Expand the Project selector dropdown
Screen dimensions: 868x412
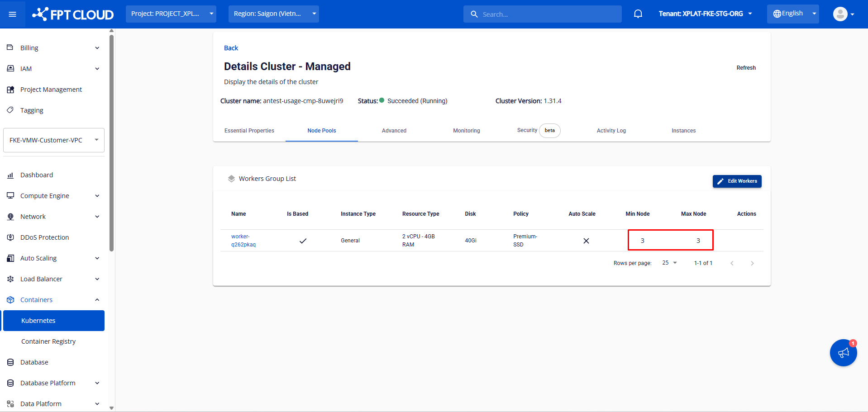pyautogui.click(x=171, y=14)
